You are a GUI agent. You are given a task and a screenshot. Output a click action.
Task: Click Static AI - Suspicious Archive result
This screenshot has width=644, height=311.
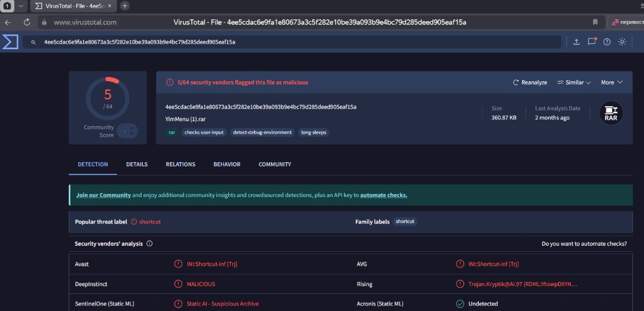[x=223, y=304]
